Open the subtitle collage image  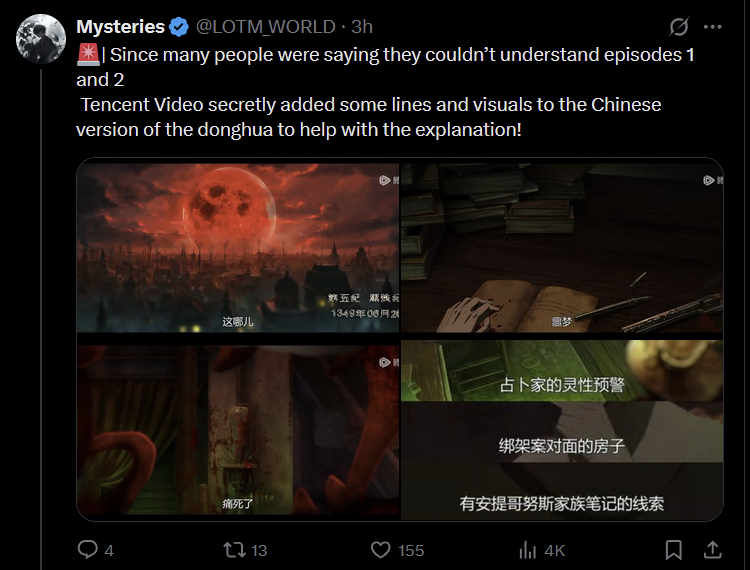coord(562,430)
